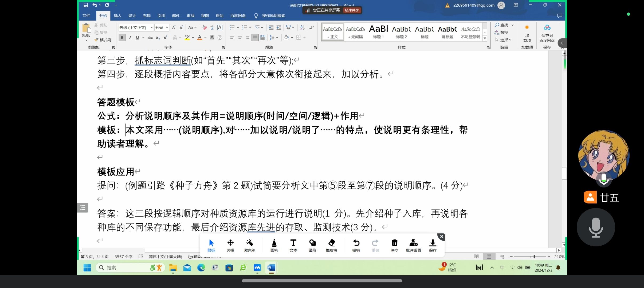Expand the font size 五号 dropdown
Screen dimensions: 644x288
tap(167, 28)
